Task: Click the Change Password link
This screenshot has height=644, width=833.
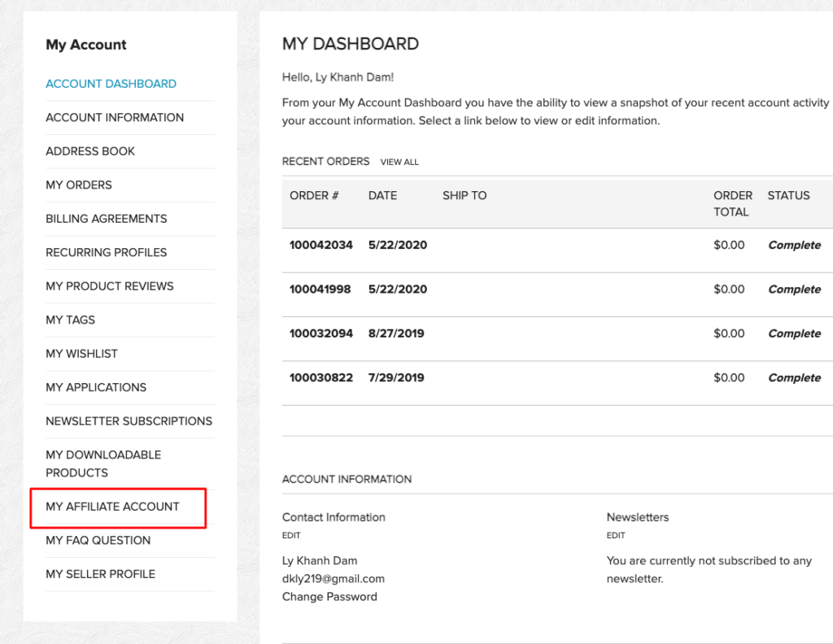Action: [x=329, y=597]
